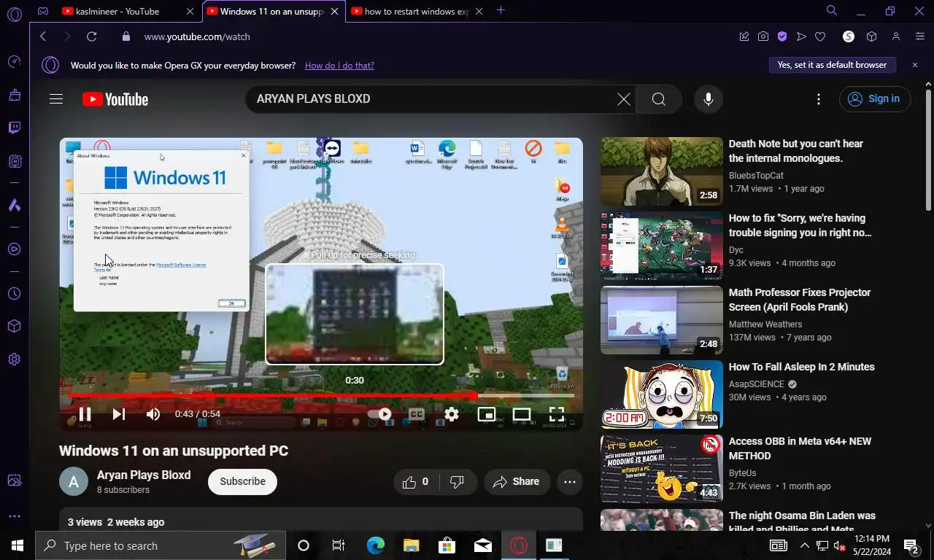Open the Opera GX main menu logo
The height and width of the screenshot is (560, 934).
tap(14, 14)
